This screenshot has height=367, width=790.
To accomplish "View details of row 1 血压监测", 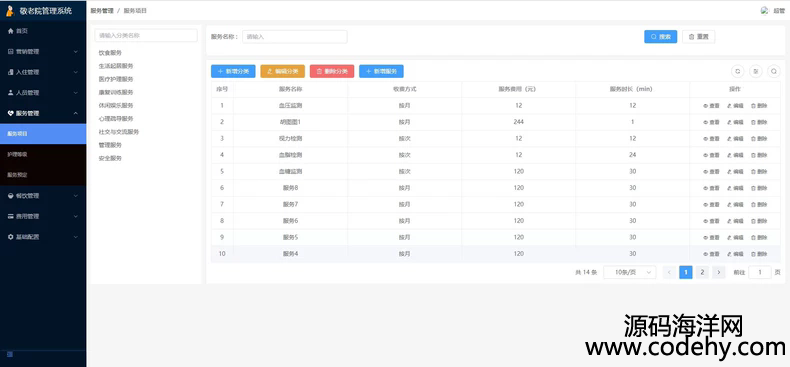I will [x=711, y=106].
